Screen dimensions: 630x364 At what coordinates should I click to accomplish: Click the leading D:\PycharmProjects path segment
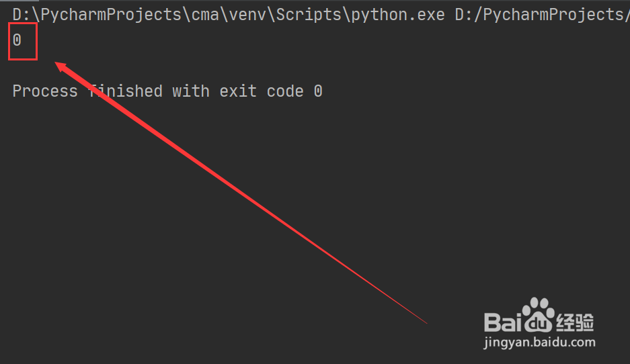(x=97, y=15)
